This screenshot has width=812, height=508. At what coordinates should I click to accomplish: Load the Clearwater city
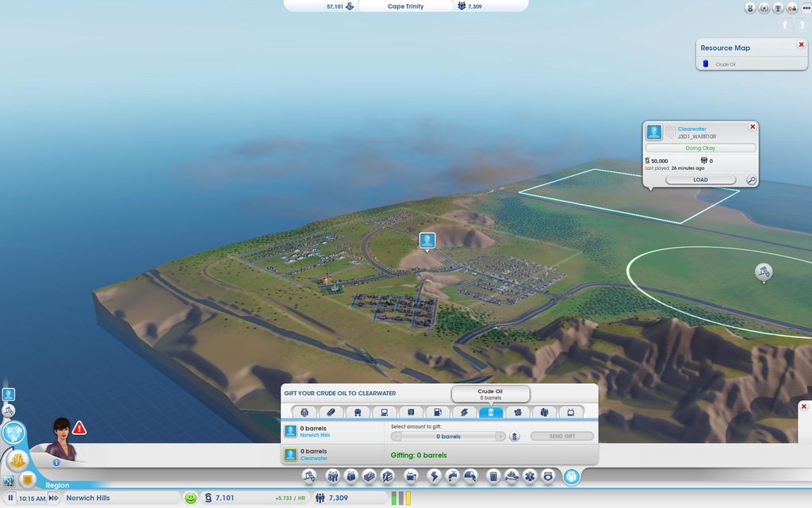coord(700,179)
